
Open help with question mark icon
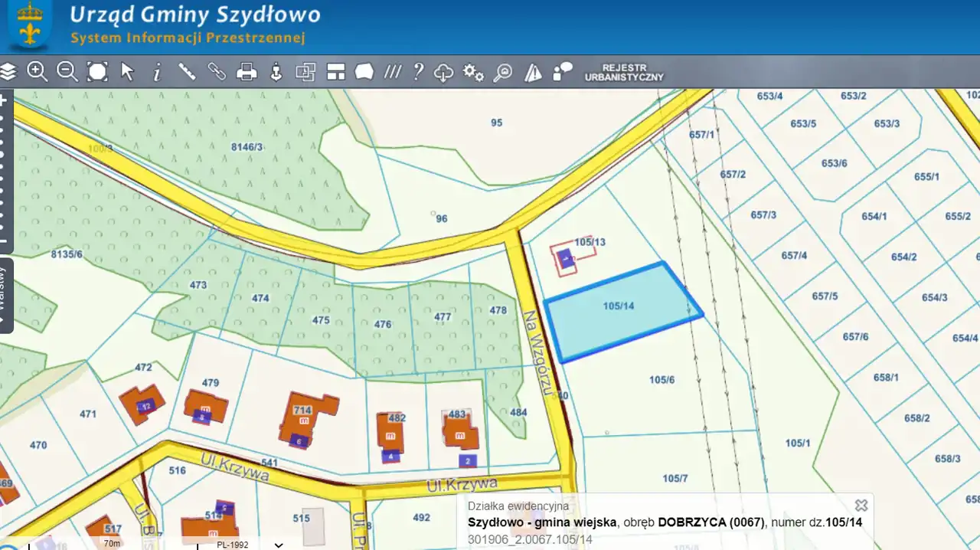point(418,72)
